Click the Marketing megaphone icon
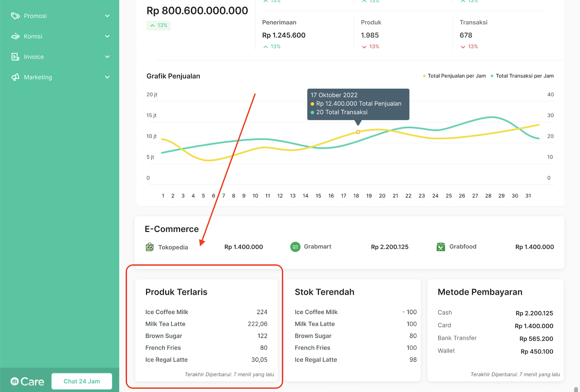This screenshot has height=392, width=580. tap(15, 77)
